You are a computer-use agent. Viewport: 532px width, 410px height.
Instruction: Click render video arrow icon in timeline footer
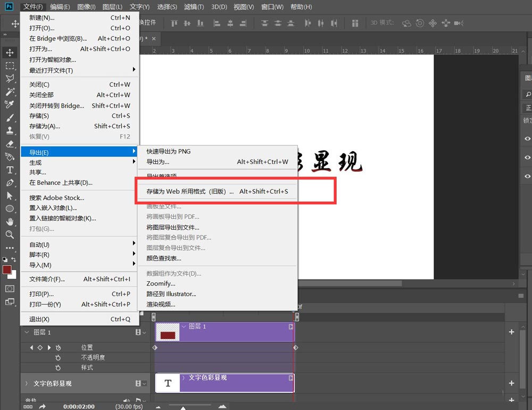(42, 406)
